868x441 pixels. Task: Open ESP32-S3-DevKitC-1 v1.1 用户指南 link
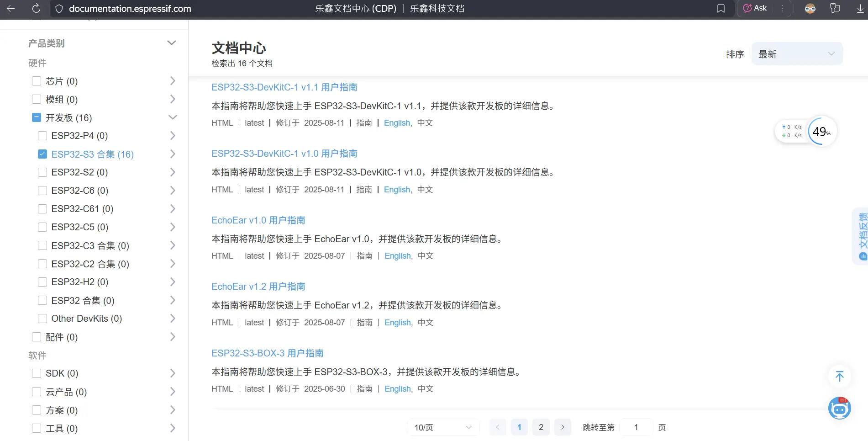click(284, 87)
